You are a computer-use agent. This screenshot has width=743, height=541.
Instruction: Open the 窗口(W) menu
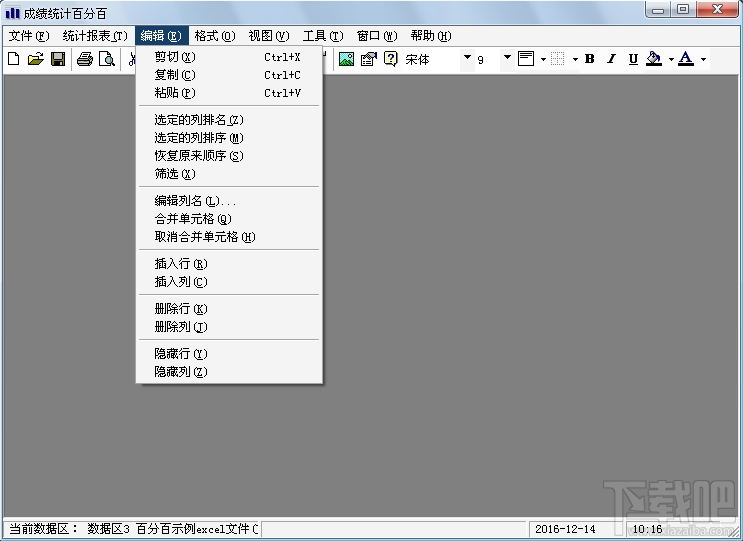point(377,36)
